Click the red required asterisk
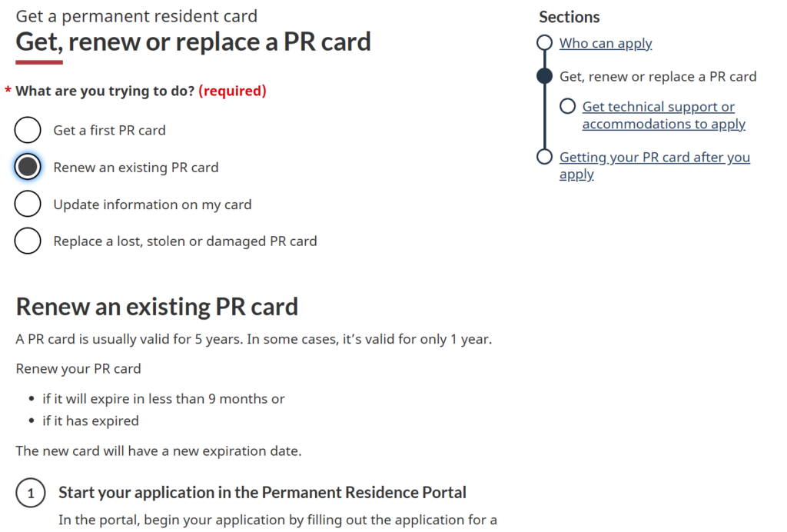This screenshot has width=787, height=532. [8, 91]
